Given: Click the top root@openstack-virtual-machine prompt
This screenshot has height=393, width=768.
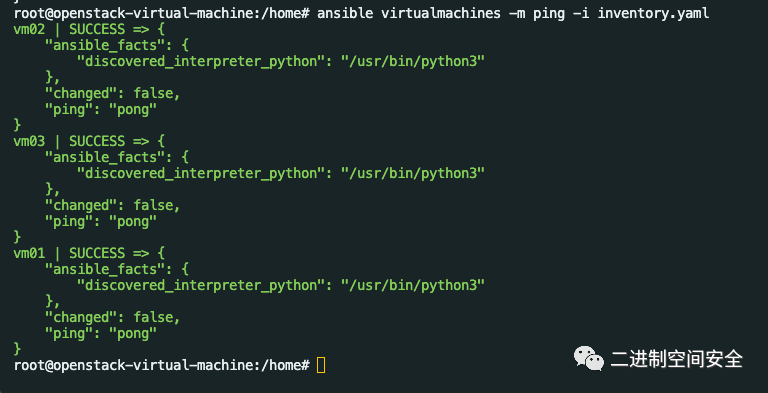Looking at the screenshot, I should [x=162, y=13].
